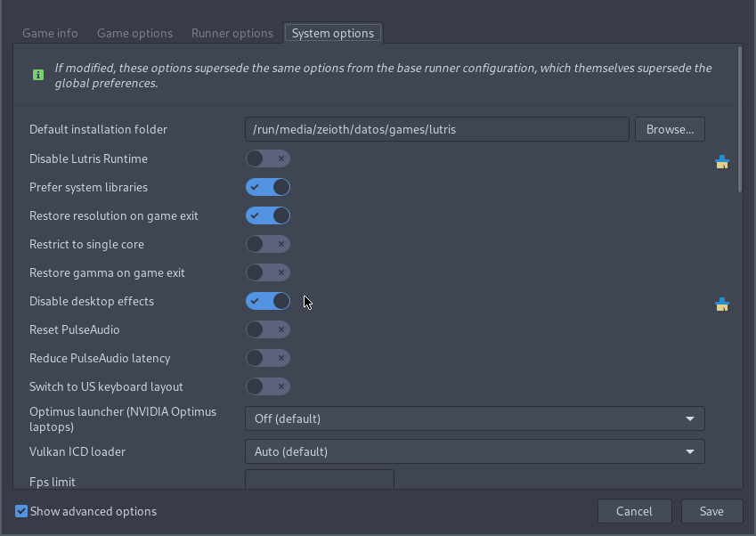This screenshot has height=536, width=756.
Task: Enable Reduce PulseAudio latency
Action: (x=267, y=358)
